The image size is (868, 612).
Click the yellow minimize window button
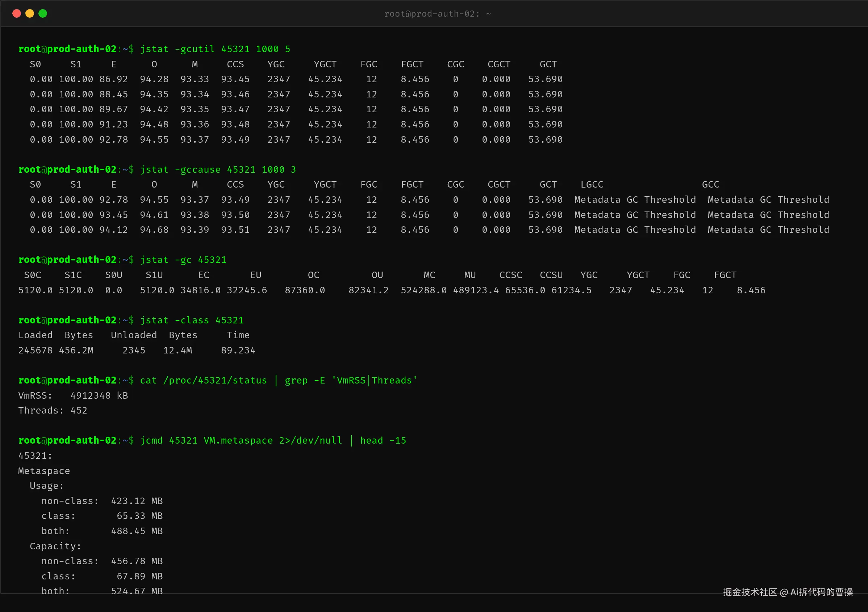30,14
